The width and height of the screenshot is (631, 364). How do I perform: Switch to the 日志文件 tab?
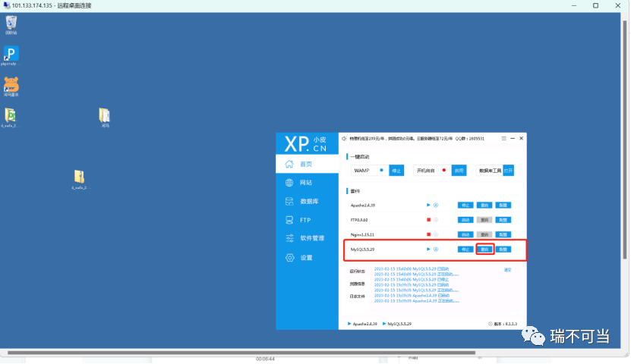click(358, 297)
